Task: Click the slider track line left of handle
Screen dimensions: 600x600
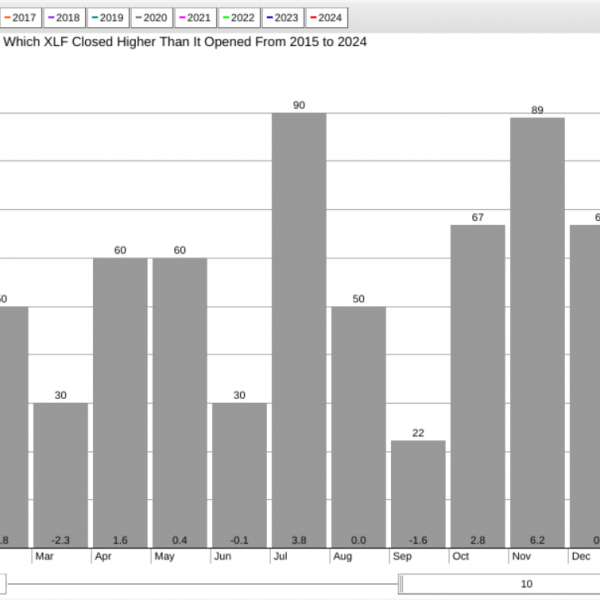Action: [203, 584]
